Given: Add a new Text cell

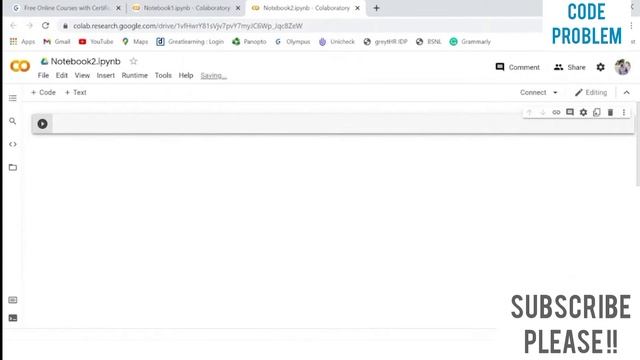Looking at the screenshot, I should pos(76,92).
